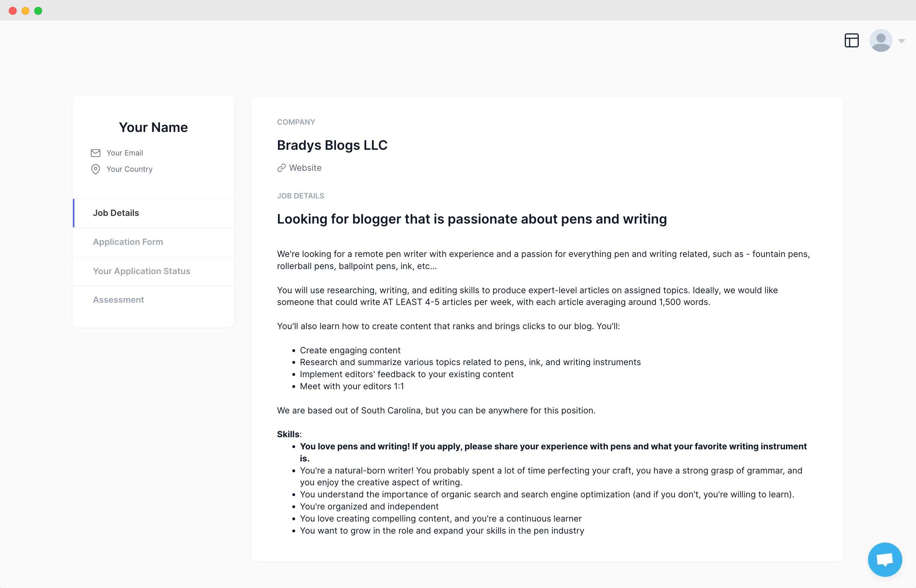Click the yellow minimize window button

(25, 11)
